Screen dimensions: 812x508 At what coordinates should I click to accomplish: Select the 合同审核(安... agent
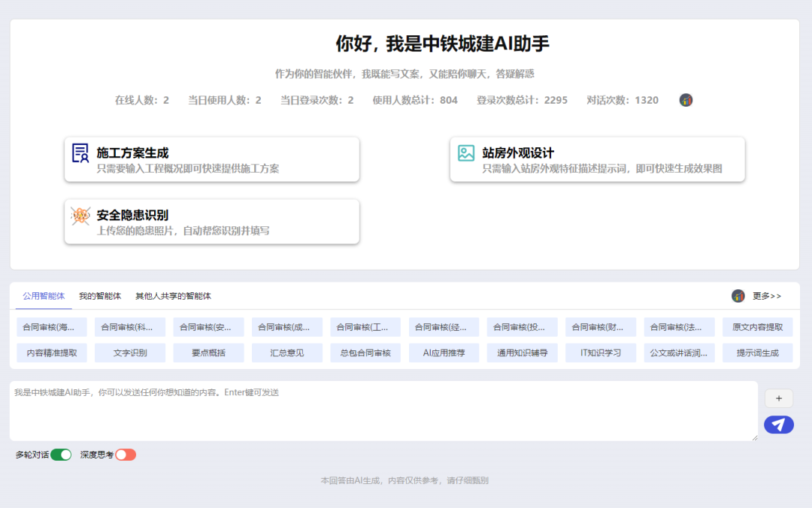(209, 328)
